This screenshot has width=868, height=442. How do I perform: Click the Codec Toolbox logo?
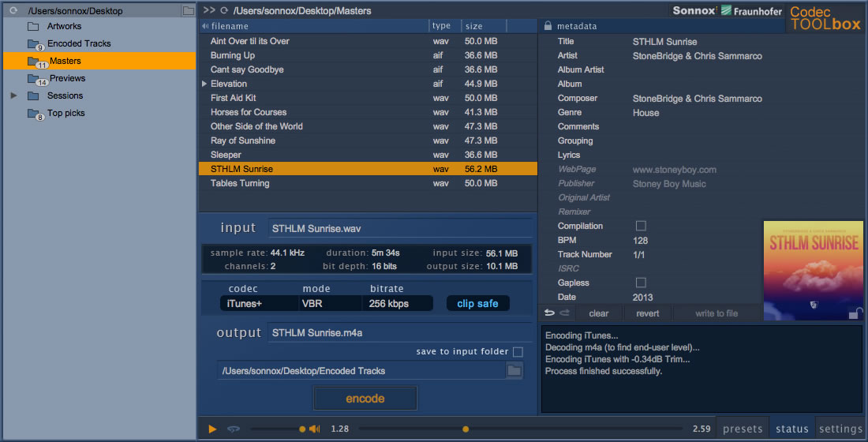pyautogui.click(x=825, y=18)
